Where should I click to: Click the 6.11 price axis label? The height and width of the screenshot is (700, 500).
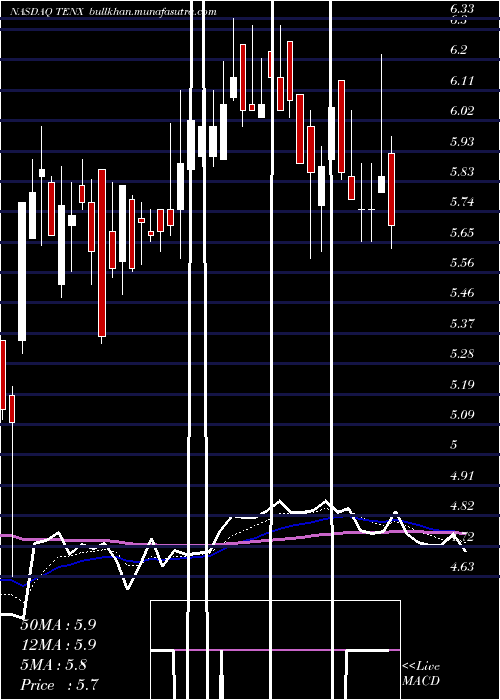pyautogui.click(x=462, y=81)
